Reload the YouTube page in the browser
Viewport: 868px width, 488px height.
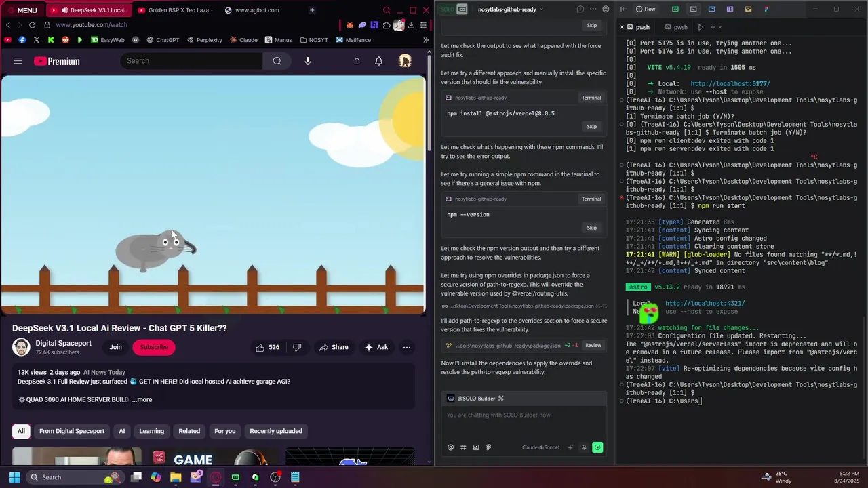point(32,25)
